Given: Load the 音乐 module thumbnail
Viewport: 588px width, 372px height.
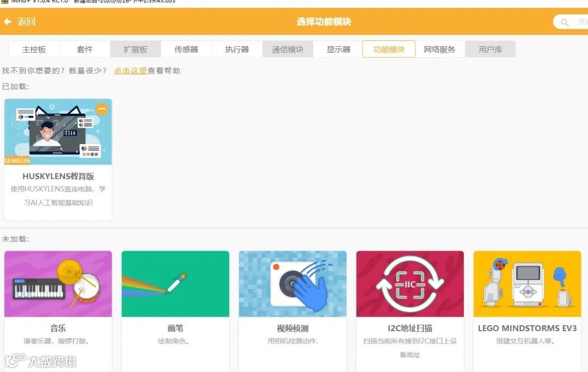Looking at the screenshot, I should coord(58,284).
